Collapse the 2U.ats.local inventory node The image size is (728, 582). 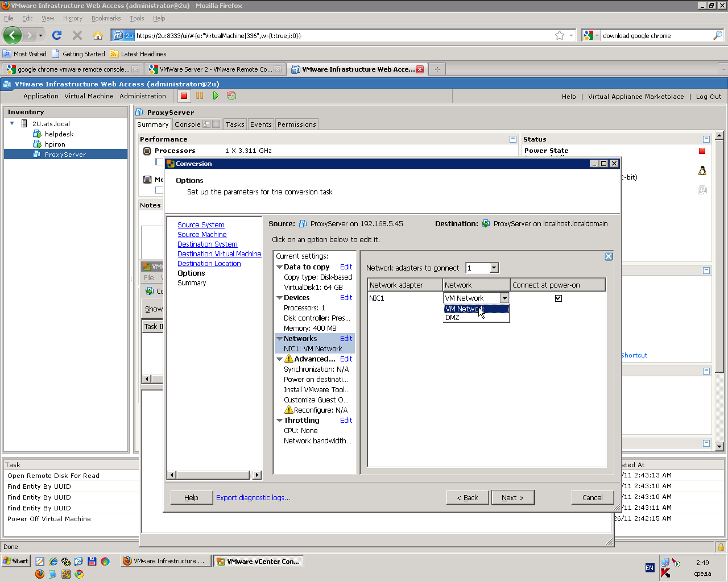(12, 123)
